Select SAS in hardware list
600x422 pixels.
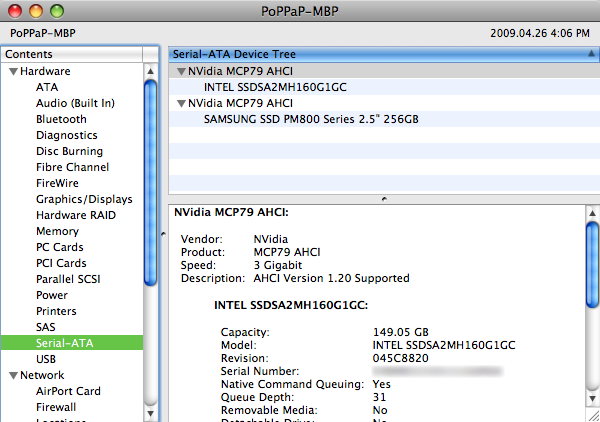[46, 327]
